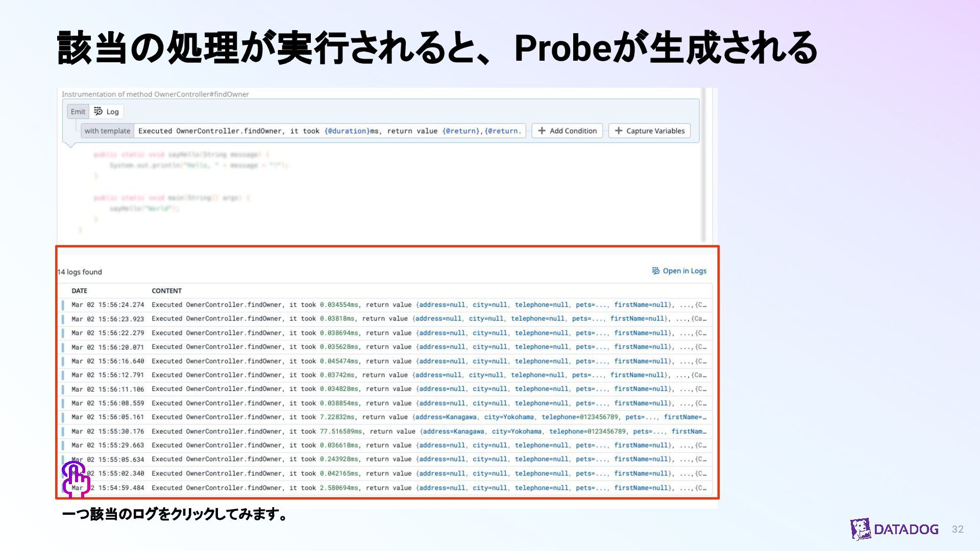Click the plus icon on Add Condition
The image size is (980, 551).
542,131
